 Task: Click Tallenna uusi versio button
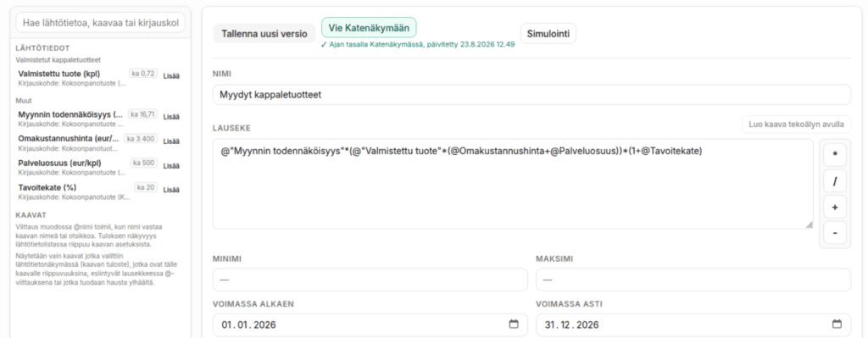click(x=264, y=34)
